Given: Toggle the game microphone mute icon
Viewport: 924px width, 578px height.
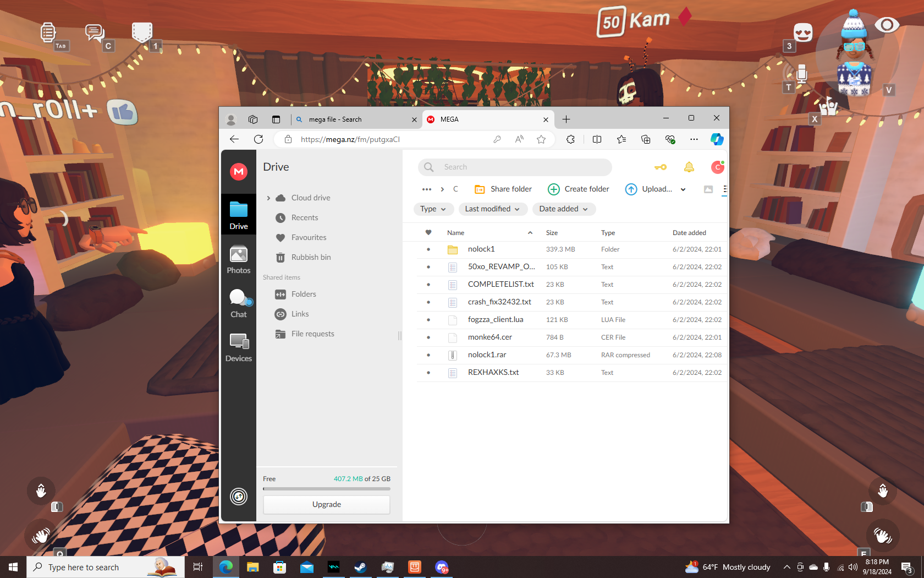Looking at the screenshot, I should pos(801,73).
